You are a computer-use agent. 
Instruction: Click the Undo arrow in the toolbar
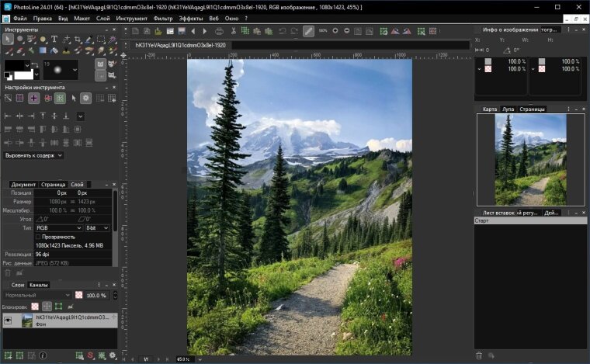281,31
